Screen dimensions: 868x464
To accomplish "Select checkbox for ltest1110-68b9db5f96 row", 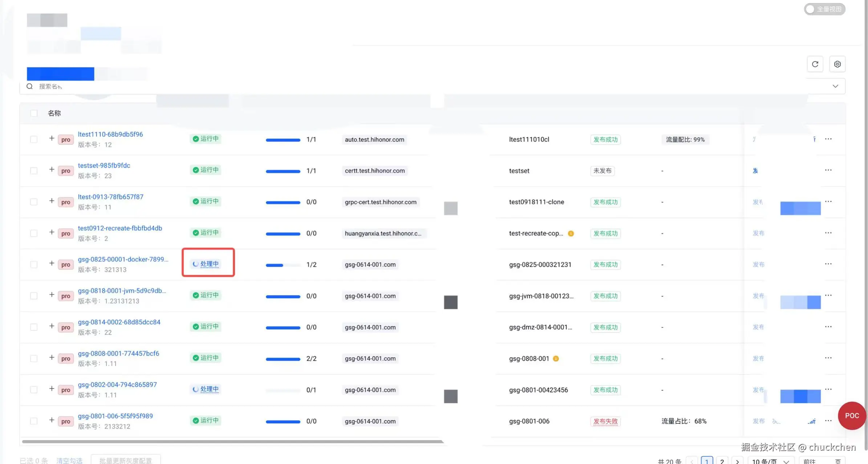I will (x=34, y=139).
